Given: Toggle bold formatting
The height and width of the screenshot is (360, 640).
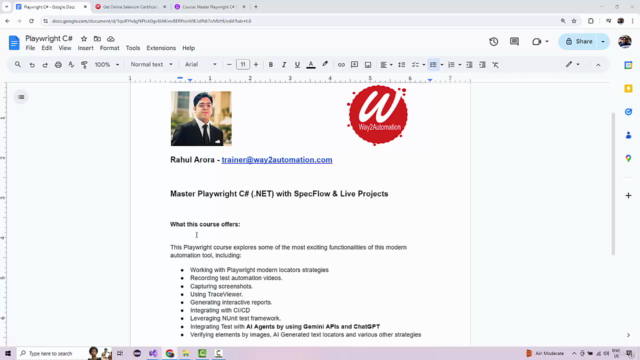Looking at the screenshot, I should (271, 65).
